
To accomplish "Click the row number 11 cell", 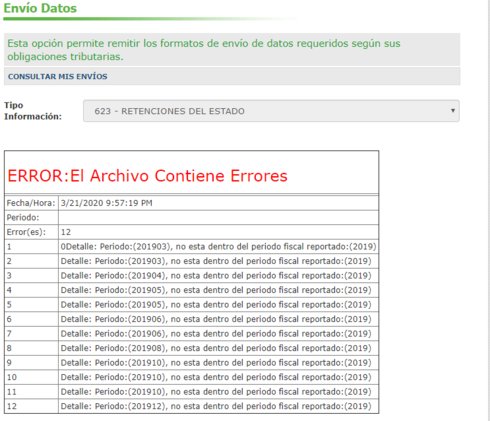I will [31, 392].
